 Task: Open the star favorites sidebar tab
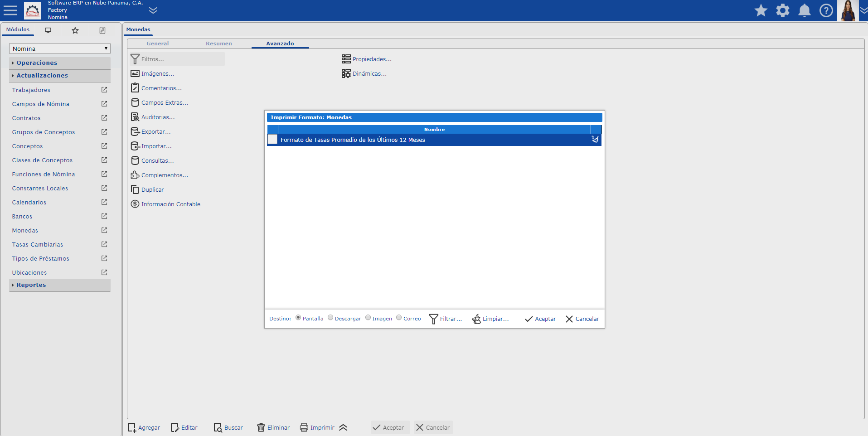[x=75, y=30]
